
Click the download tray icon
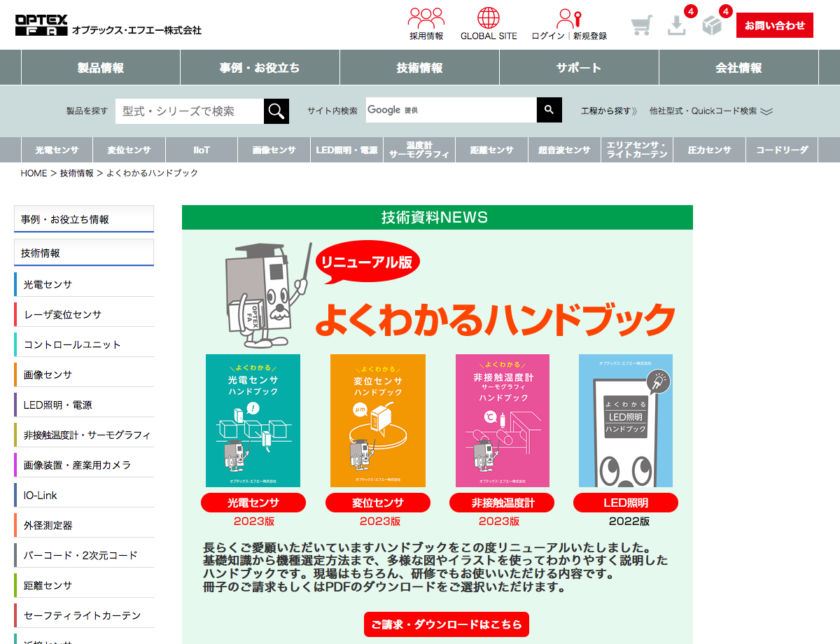[x=677, y=26]
